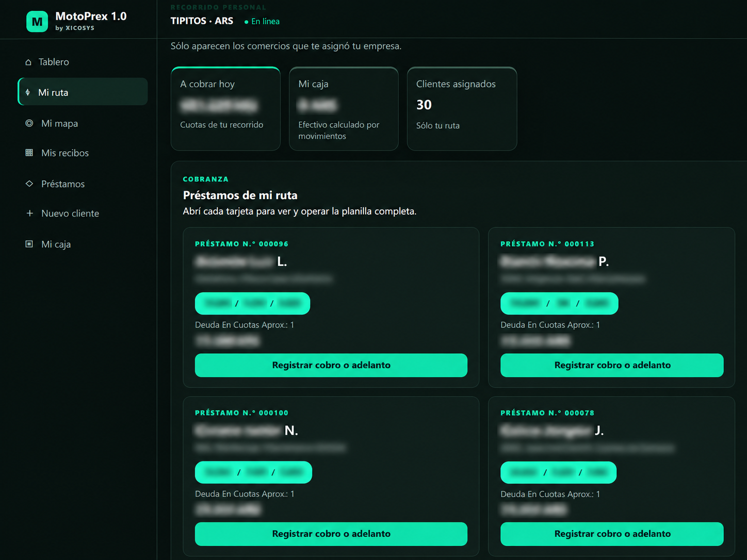Click the En línea status text

point(265,22)
